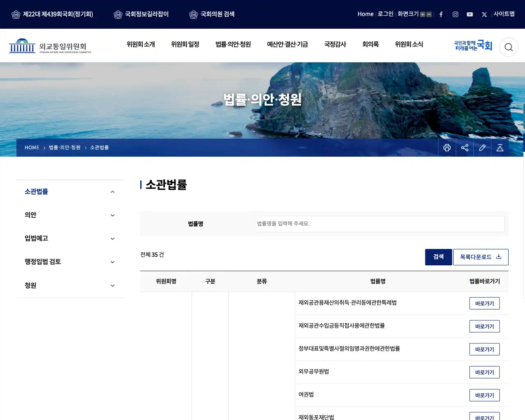Open the Instagram icon link

455,14
